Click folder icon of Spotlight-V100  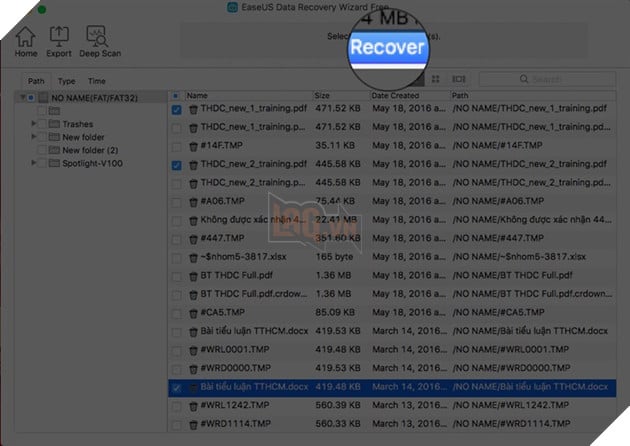(54, 163)
